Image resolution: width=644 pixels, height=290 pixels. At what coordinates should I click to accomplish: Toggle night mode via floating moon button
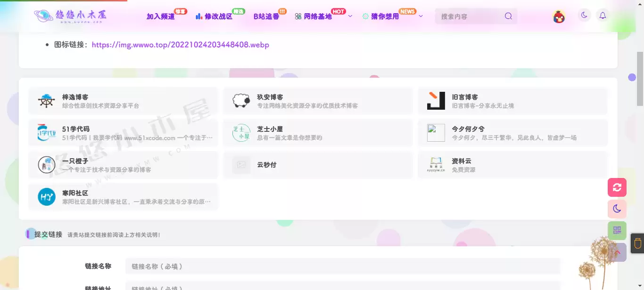(x=617, y=209)
